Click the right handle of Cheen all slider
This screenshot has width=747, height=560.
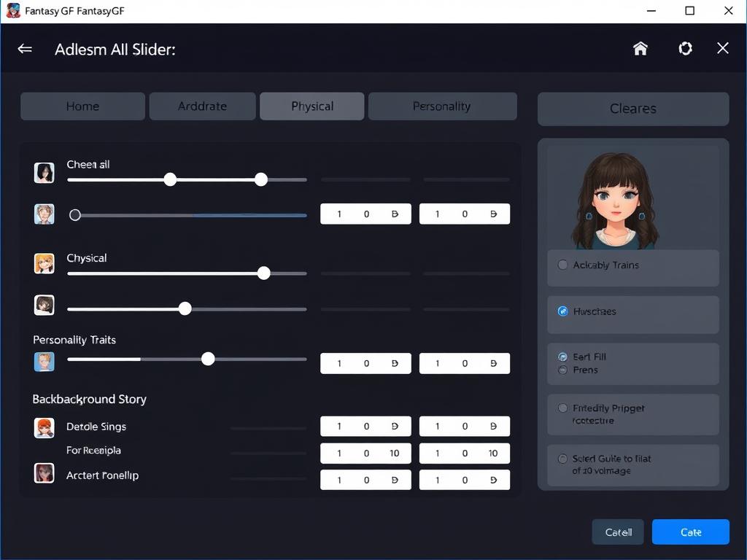tap(261, 179)
